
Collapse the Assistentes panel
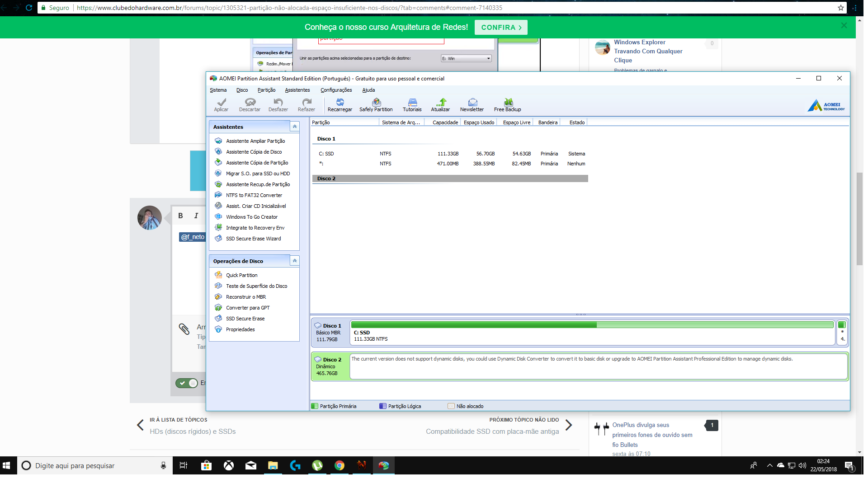[295, 127]
